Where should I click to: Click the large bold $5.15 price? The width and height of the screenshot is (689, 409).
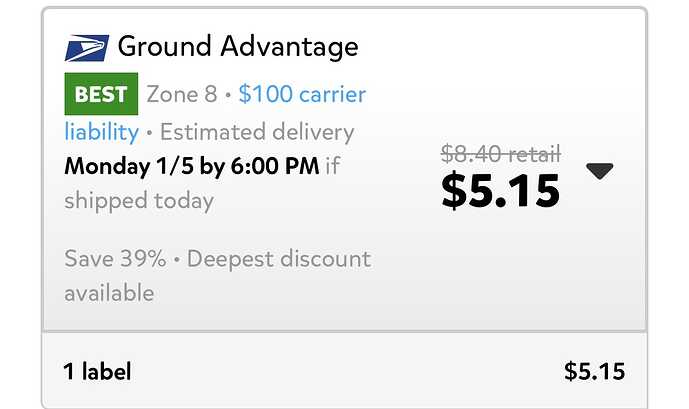click(x=500, y=190)
